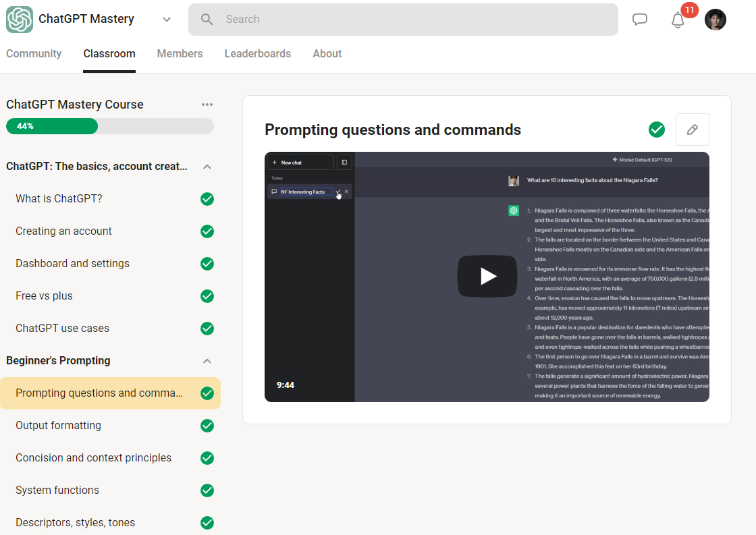Focus the Search field
This screenshot has width=756, height=535.
pyautogui.click(x=403, y=20)
